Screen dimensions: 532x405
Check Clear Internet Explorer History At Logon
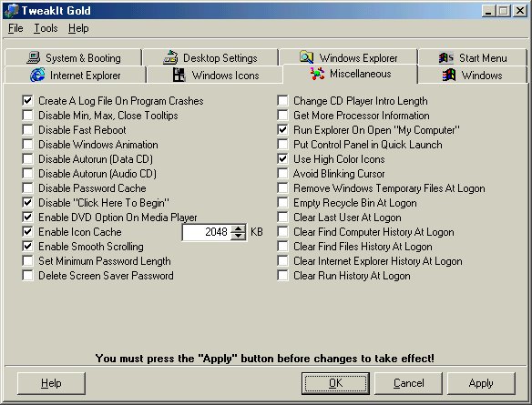(x=282, y=261)
